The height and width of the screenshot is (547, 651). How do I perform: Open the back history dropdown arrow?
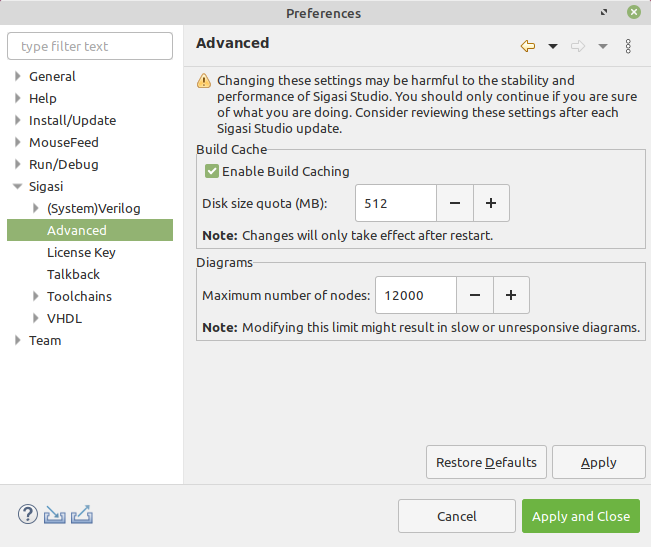pyautogui.click(x=553, y=46)
